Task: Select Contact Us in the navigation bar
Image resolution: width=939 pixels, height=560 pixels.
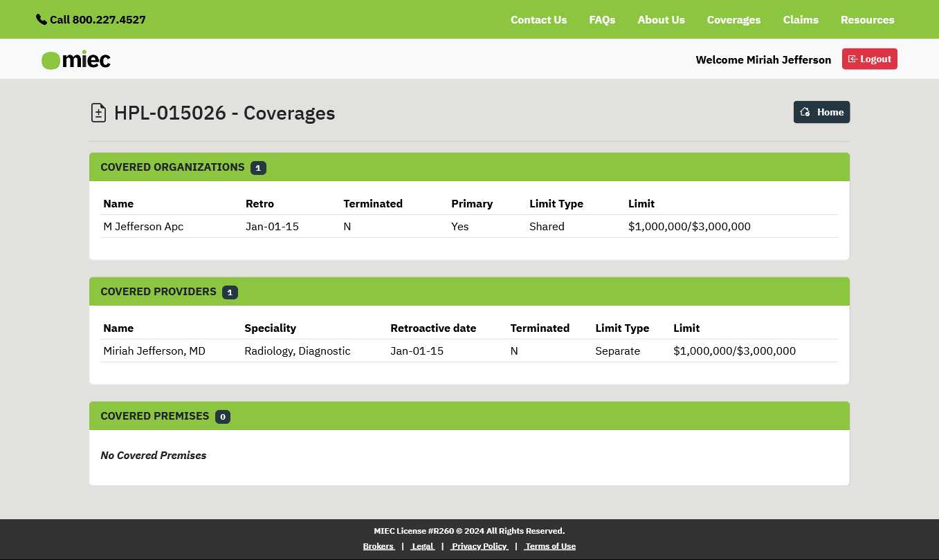Action: pyautogui.click(x=538, y=19)
